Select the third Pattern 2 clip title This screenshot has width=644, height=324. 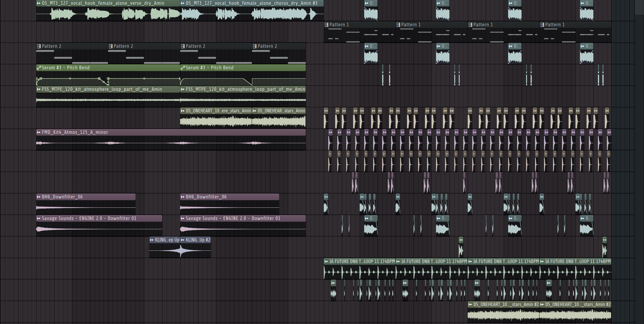pyautogui.click(x=195, y=46)
